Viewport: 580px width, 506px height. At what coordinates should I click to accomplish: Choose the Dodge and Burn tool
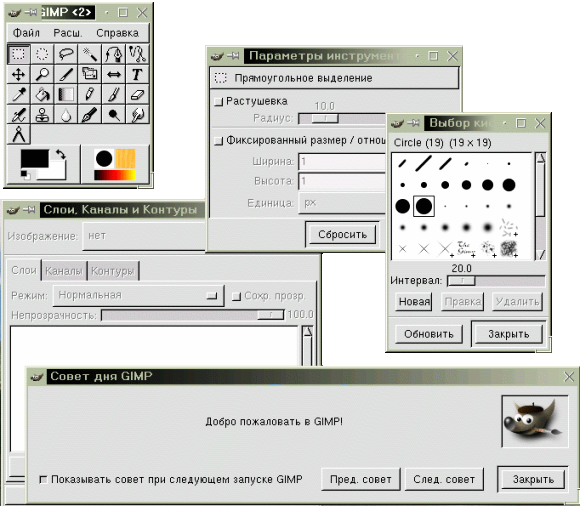[x=114, y=115]
